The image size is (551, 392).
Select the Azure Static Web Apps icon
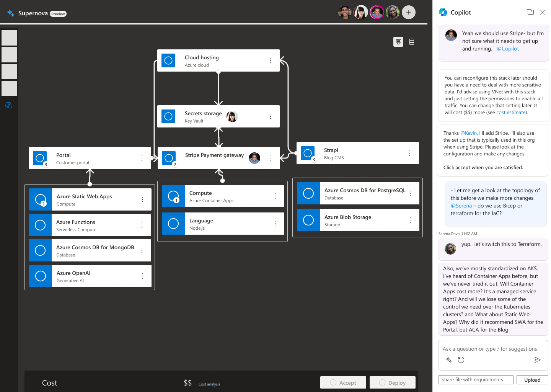point(41,199)
